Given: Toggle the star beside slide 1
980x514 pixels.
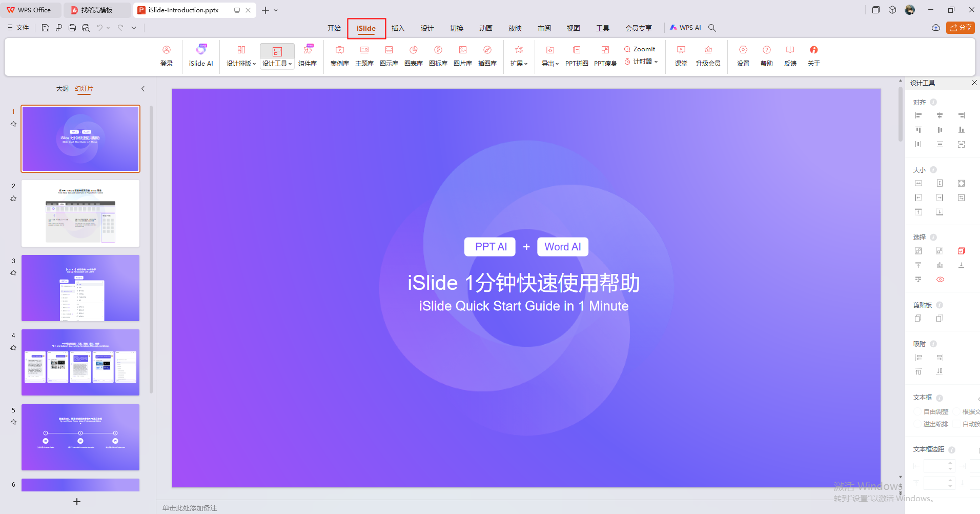Looking at the screenshot, I should pyautogui.click(x=13, y=124).
